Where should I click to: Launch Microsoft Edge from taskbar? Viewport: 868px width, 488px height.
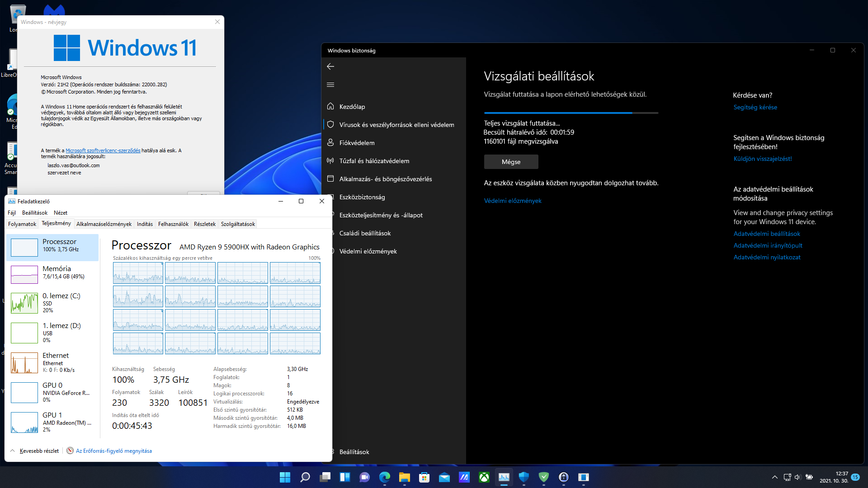coord(385,477)
